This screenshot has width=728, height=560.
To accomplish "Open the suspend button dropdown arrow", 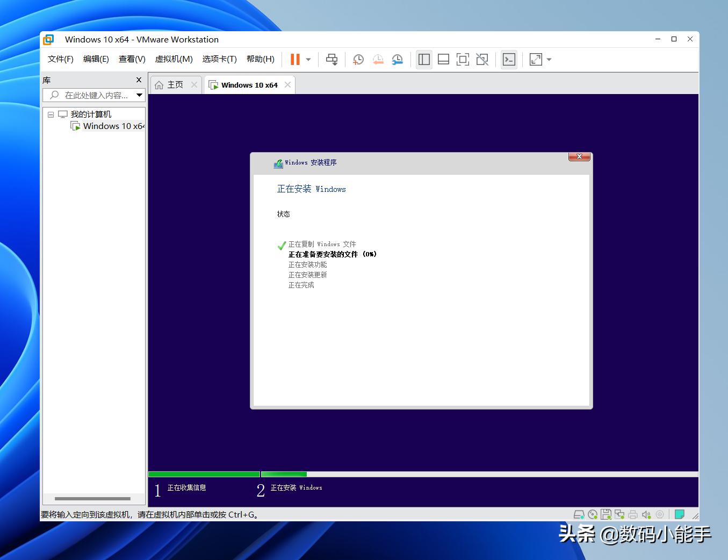I will [x=308, y=59].
